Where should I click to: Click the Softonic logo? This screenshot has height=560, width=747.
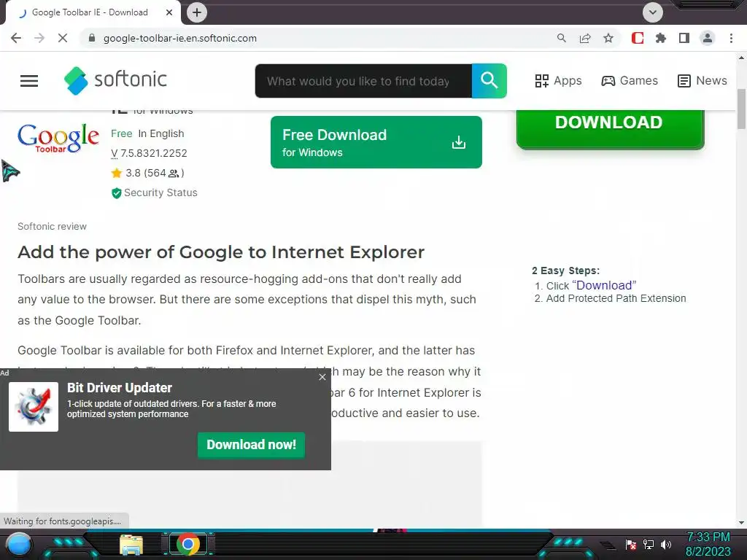116,80
